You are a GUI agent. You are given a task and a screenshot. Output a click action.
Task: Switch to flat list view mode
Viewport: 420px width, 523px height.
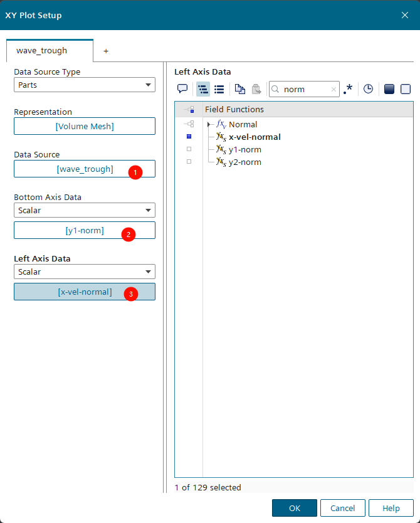(219, 89)
